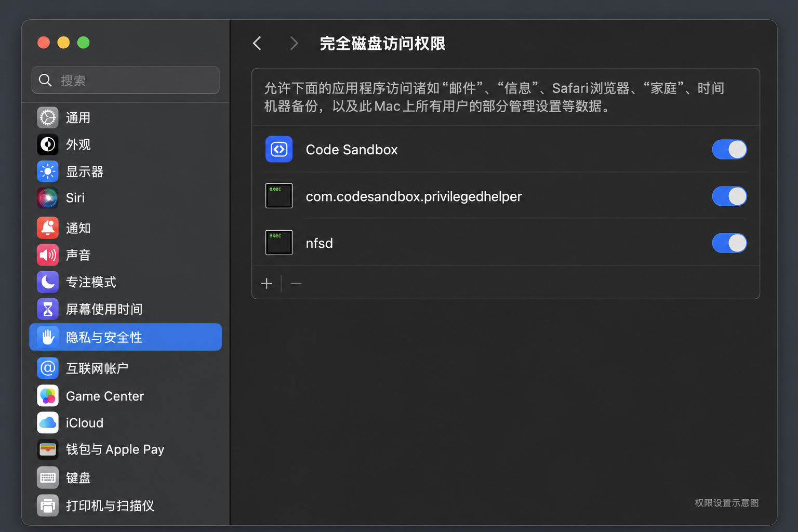Select the nfsd text label
This screenshot has width=798, height=532.
tap(320, 243)
